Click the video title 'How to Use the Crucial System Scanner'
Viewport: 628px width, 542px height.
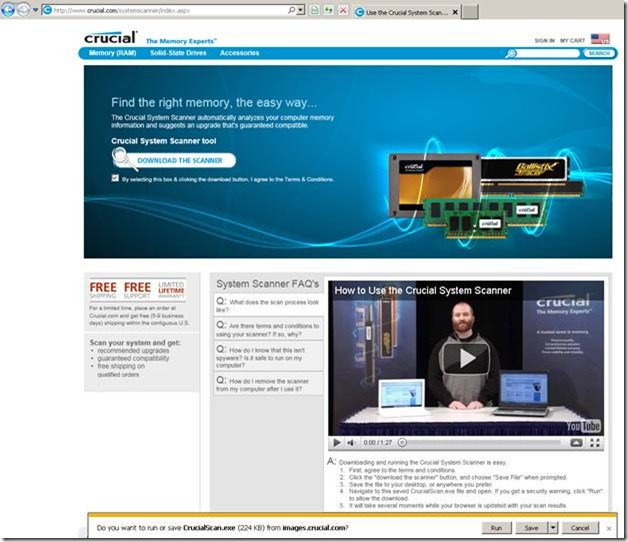[423, 290]
